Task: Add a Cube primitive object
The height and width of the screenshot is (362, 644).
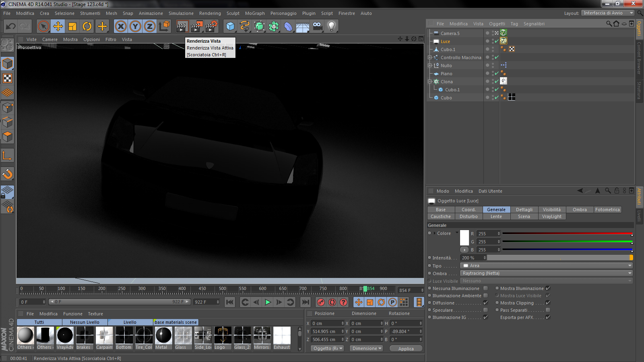Action: (230, 27)
